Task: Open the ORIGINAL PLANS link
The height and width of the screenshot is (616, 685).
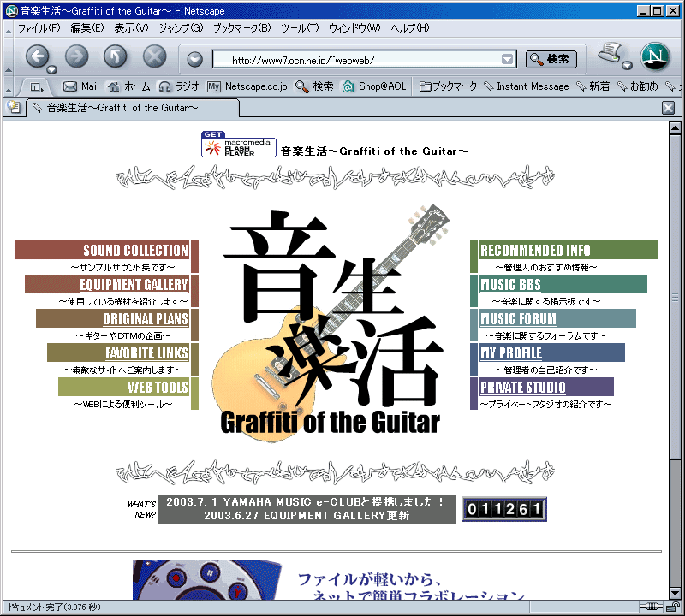Action: 146,319
